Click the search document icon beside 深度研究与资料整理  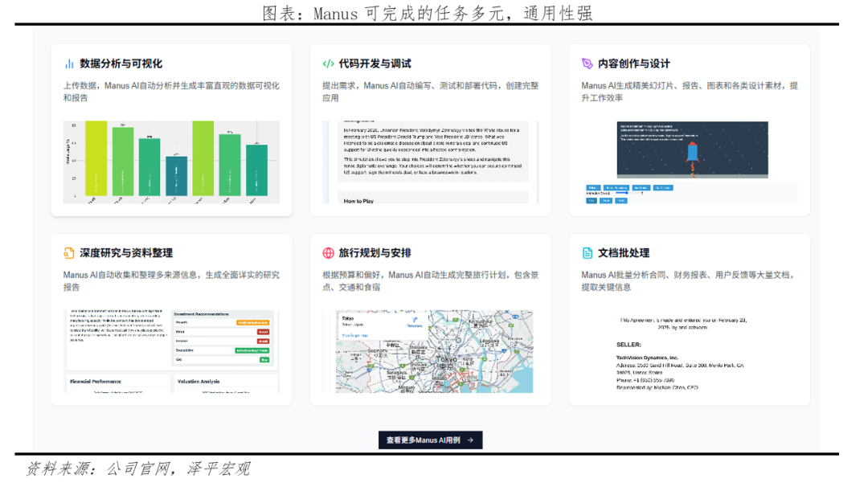68,253
